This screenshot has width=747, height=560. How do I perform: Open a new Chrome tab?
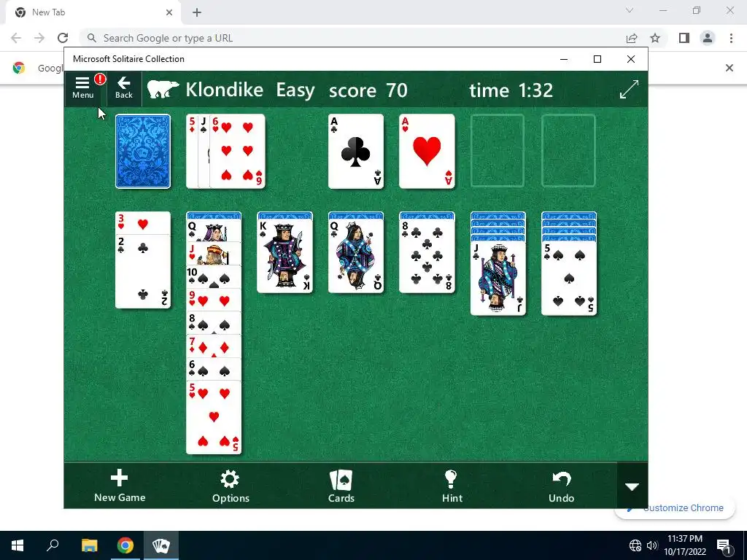click(197, 12)
